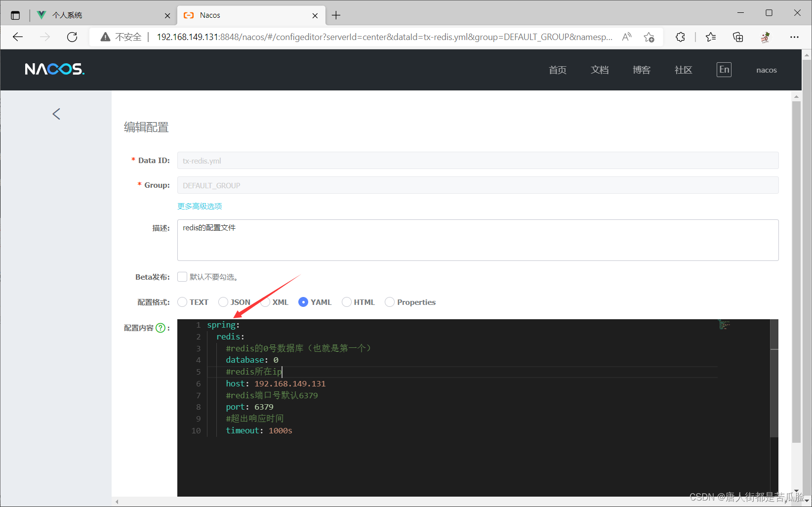812x507 pixels.
Task: Open a new browser tab
Action: (336, 15)
